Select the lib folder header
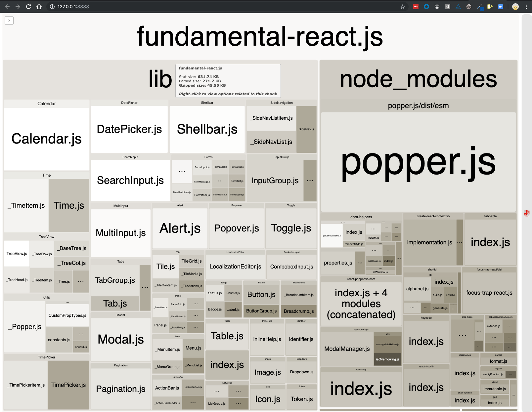The image size is (532, 412). coord(160,79)
